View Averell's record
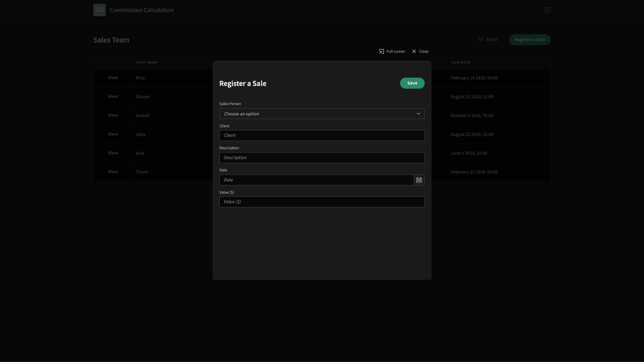This screenshot has height=362, width=644. pyautogui.click(x=113, y=115)
